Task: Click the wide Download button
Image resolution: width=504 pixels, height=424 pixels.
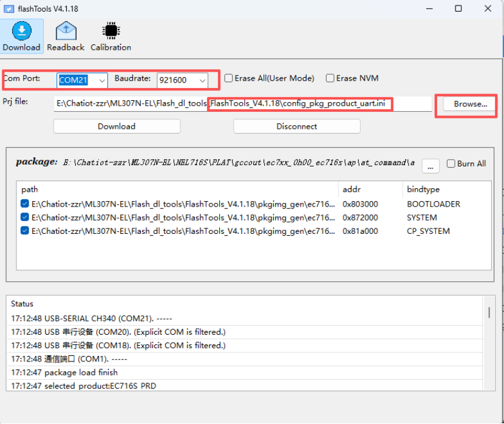Action: (x=117, y=126)
